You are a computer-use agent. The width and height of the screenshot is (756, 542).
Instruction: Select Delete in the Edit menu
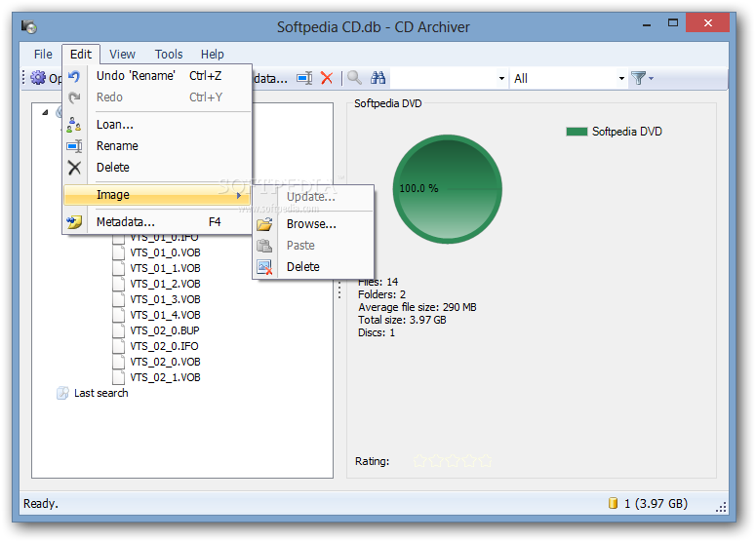(157, 168)
